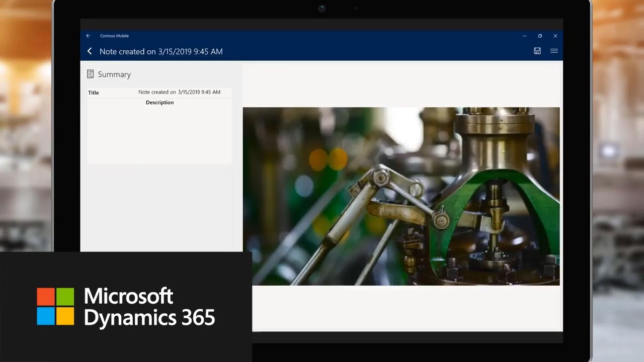This screenshot has width=644, height=362.
Task: Click the back arrow in the window title bar
Action: [88, 36]
